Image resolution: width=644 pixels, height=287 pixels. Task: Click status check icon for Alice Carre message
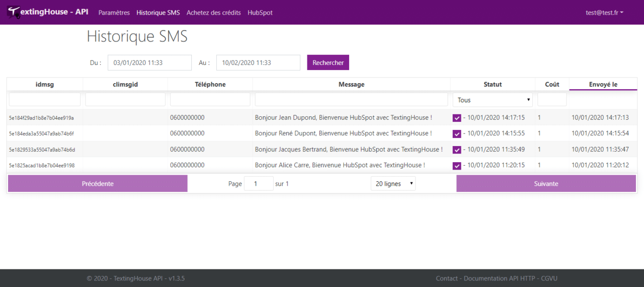[x=457, y=166]
